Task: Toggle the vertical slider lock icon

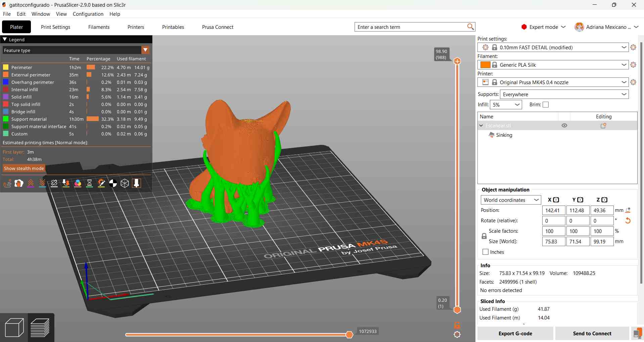Action: coord(457,325)
